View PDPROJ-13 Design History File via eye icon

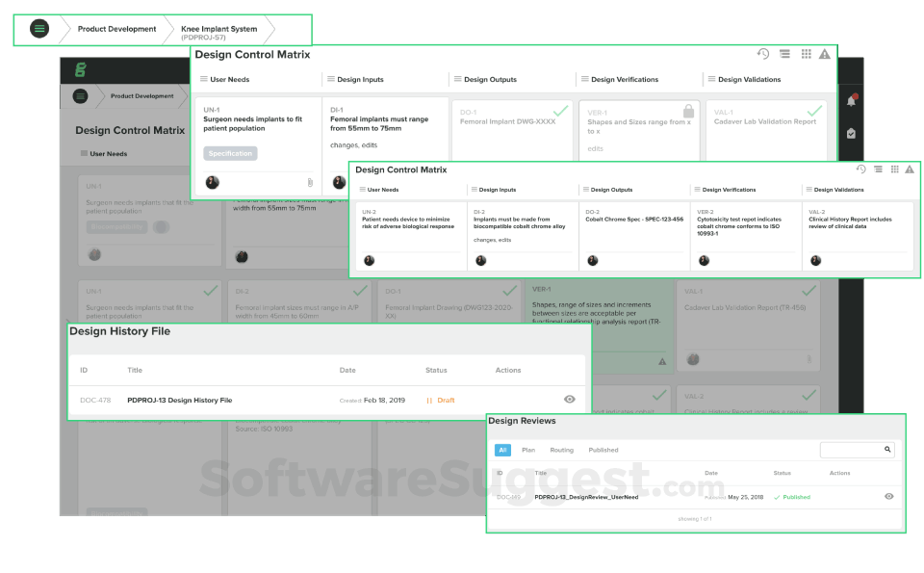coord(569,399)
